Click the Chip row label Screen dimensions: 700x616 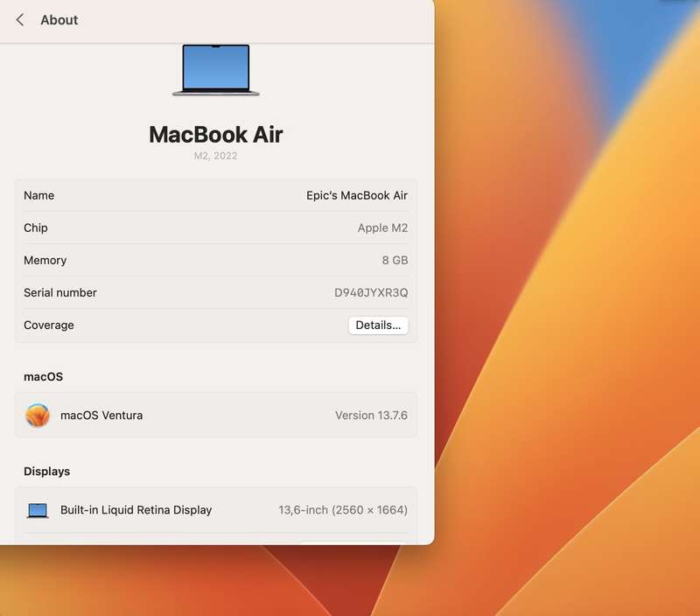point(36,228)
